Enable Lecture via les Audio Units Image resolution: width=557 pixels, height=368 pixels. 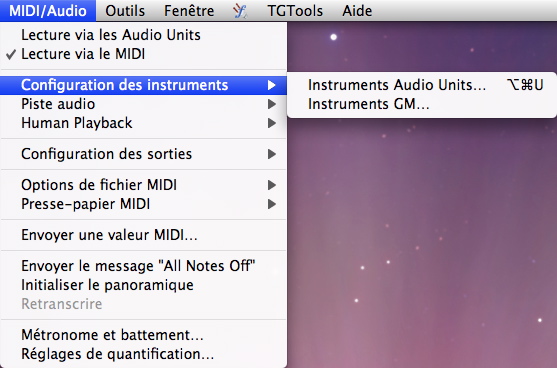pyautogui.click(x=144, y=35)
